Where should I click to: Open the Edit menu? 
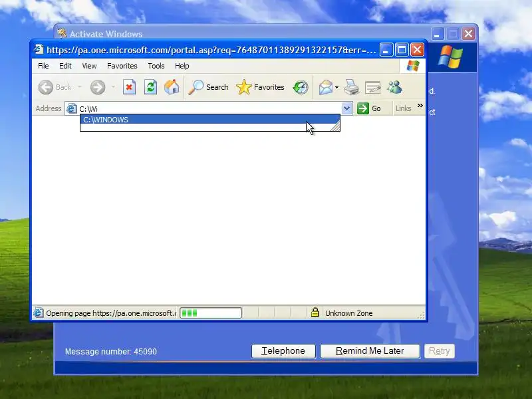tap(65, 66)
